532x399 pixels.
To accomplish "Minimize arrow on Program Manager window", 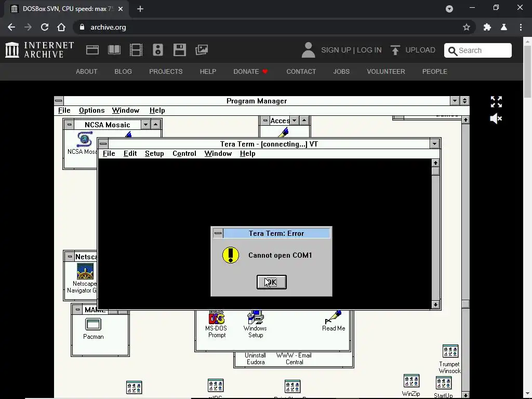I will [455, 101].
